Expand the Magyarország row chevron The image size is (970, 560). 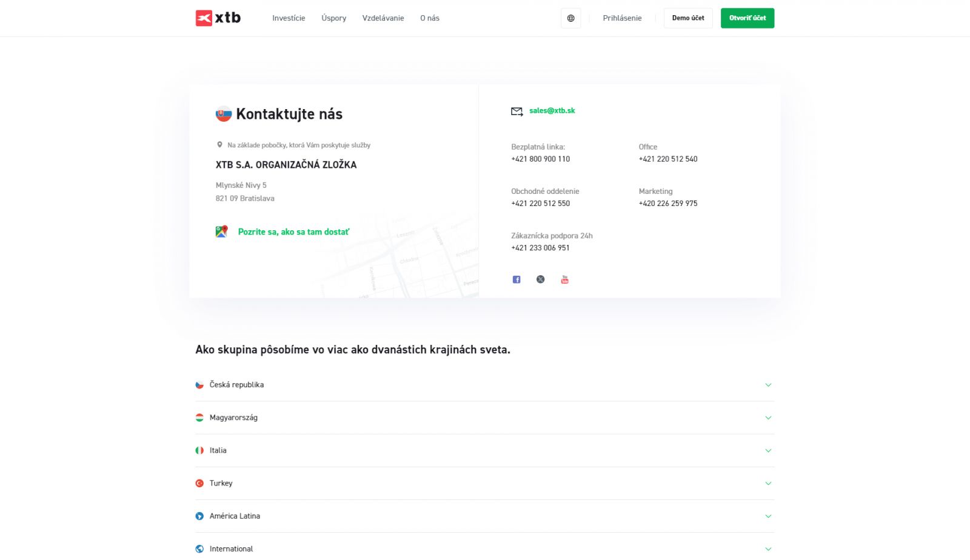tap(768, 418)
